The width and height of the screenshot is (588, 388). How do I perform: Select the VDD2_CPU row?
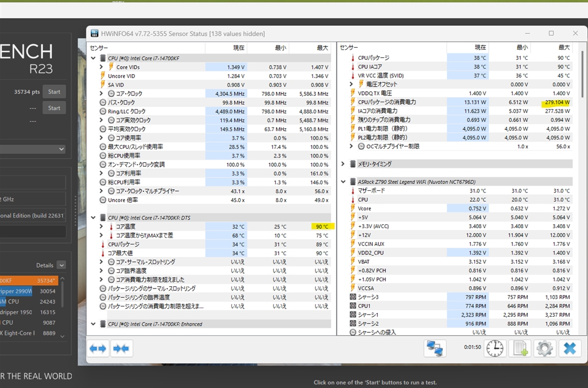tap(460, 252)
